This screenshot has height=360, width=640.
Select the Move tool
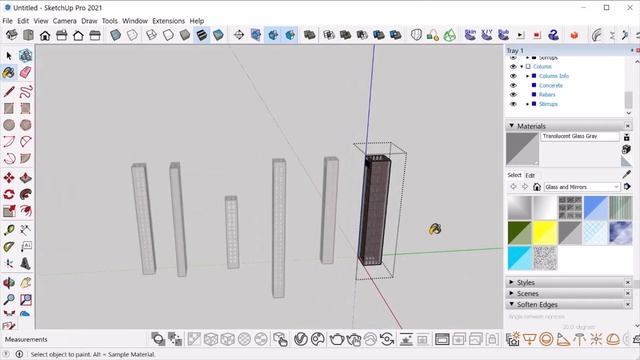[9, 178]
